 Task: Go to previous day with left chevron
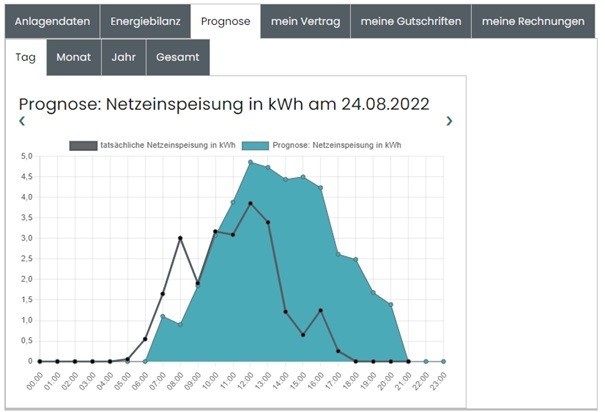tap(22, 121)
